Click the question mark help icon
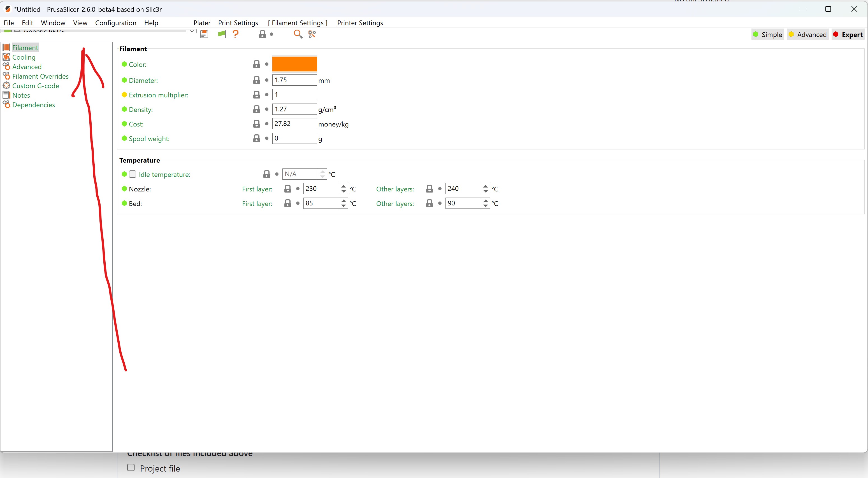The width and height of the screenshot is (868, 478). (236, 34)
